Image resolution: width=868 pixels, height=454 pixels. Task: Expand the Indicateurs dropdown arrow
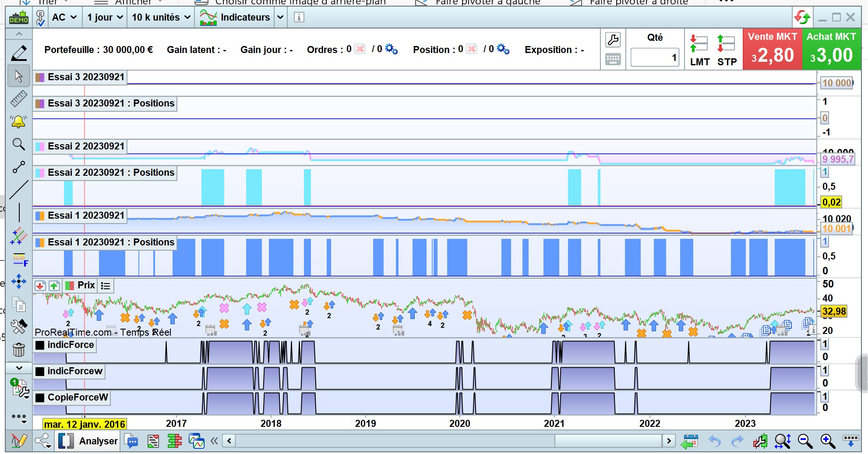(x=280, y=18)
